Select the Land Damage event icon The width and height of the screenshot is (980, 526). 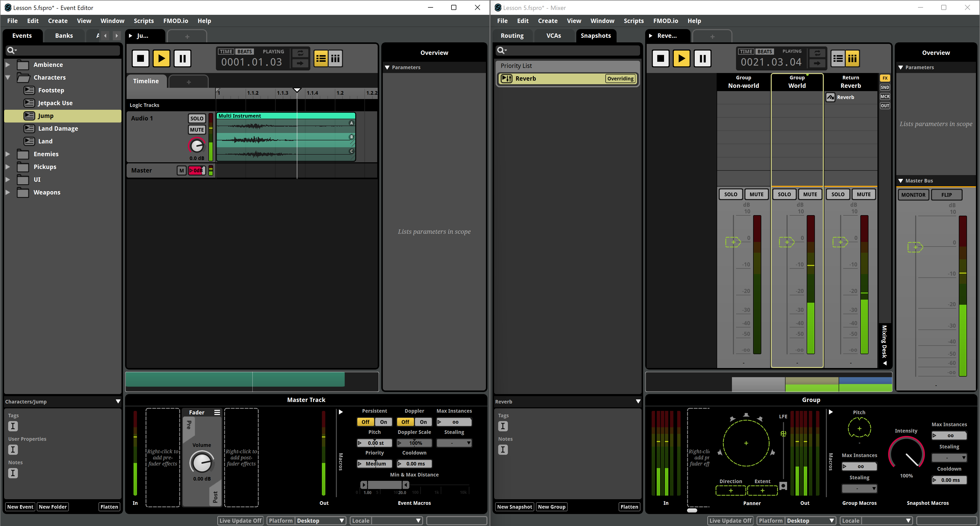tap(29, 129)
